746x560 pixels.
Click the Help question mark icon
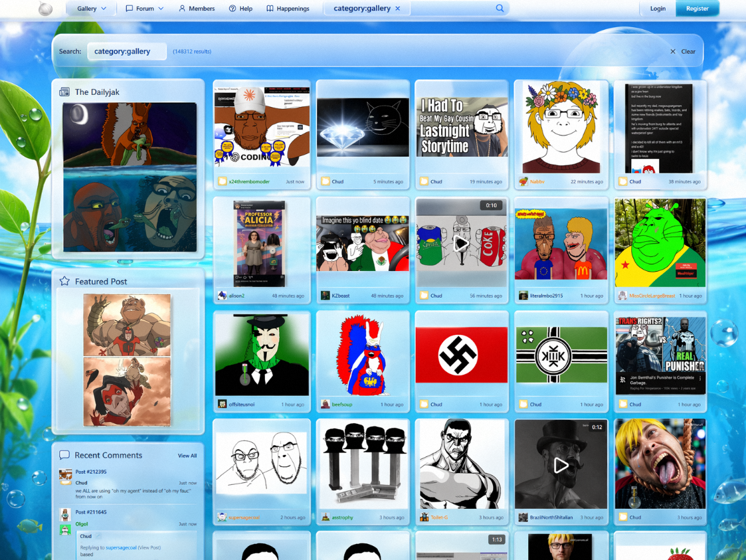233,9
